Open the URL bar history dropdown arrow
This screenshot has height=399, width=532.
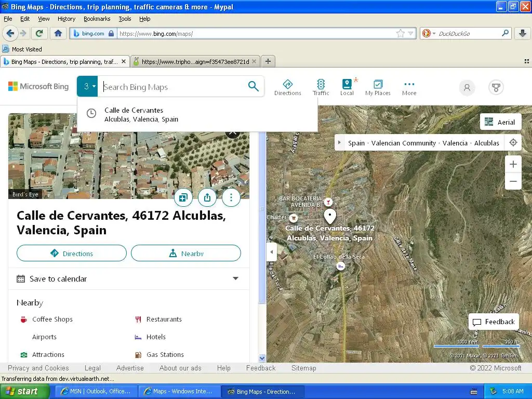point(411,33)
